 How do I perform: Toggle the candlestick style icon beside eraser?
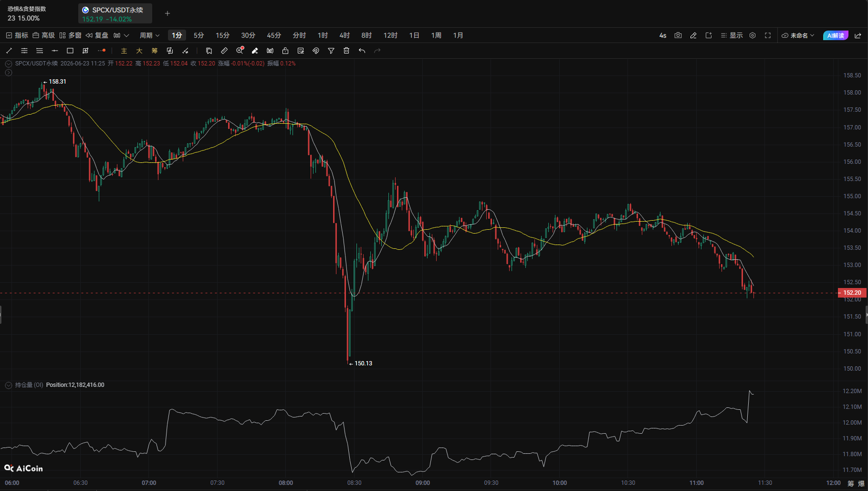pyautogui.click(x=270, y=51)
